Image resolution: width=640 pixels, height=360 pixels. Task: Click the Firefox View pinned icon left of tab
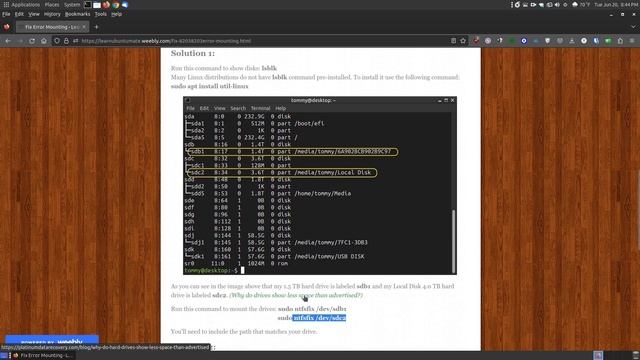click(7, 27)
